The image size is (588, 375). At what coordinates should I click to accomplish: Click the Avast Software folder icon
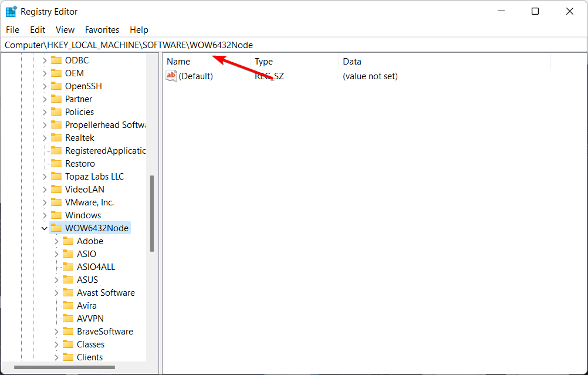click(x=68, y=292)
